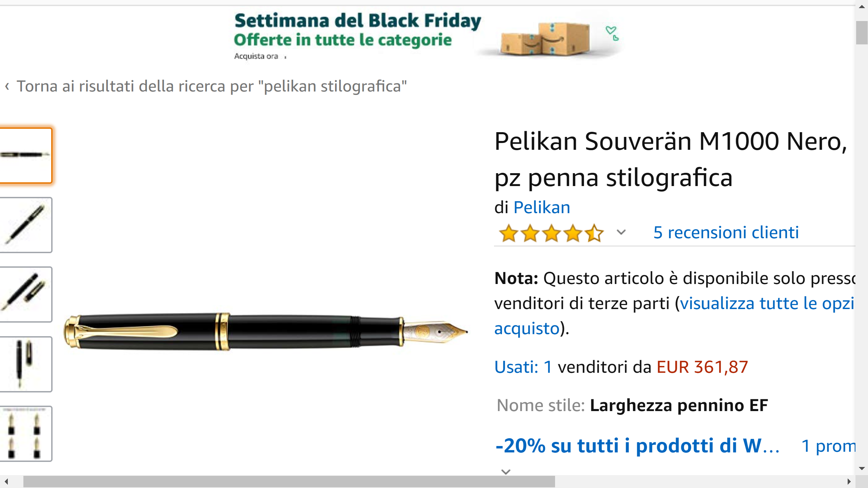The width and height of the screenshot is (868, 488).
Task: Show the nib sizes comparison thumbnail
Action: (26, 433)
